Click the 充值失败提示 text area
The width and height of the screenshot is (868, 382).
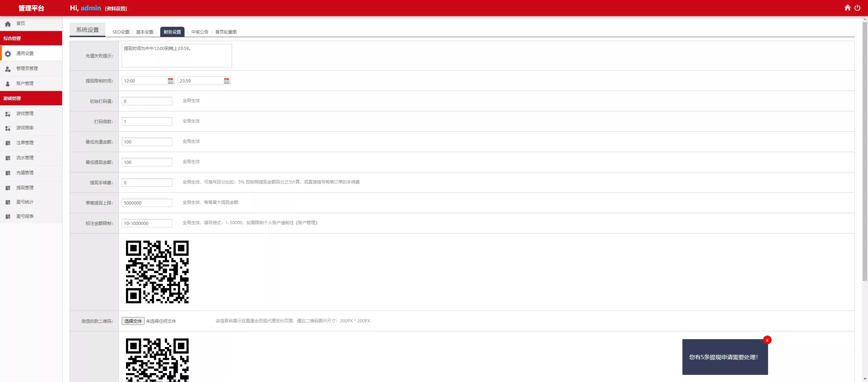177,56
